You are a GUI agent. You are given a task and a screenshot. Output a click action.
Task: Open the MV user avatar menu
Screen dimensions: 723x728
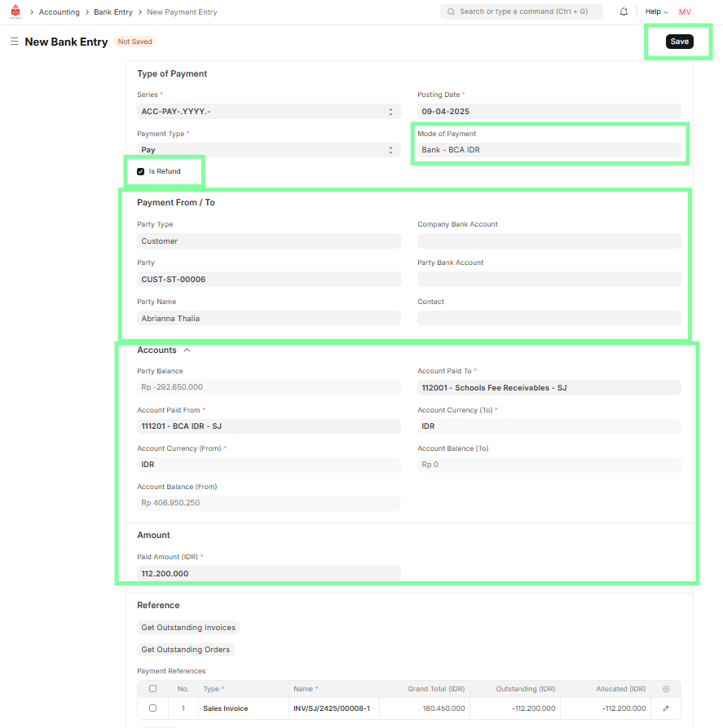[x=685, y=12]
